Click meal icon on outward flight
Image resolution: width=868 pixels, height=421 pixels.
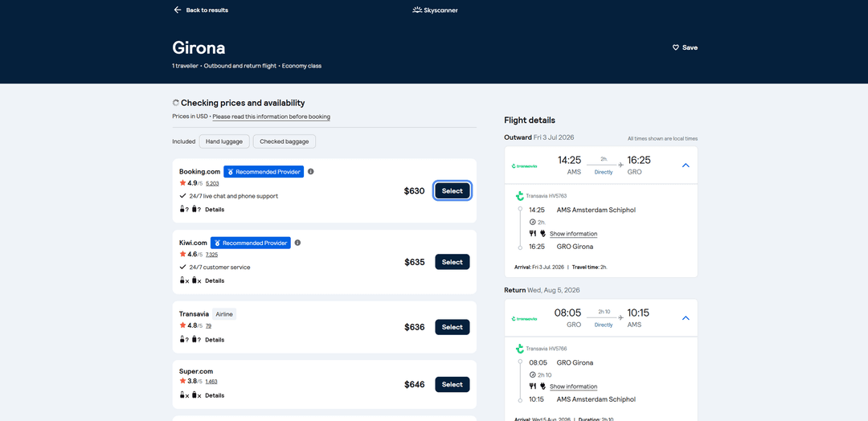[x=533, y=234]
